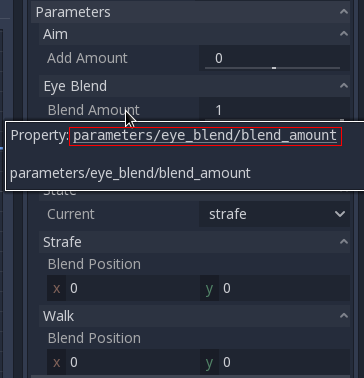Collapse the Eye Blend section chevron
This screenshot has height=378, width=364.
pos(344,86)
